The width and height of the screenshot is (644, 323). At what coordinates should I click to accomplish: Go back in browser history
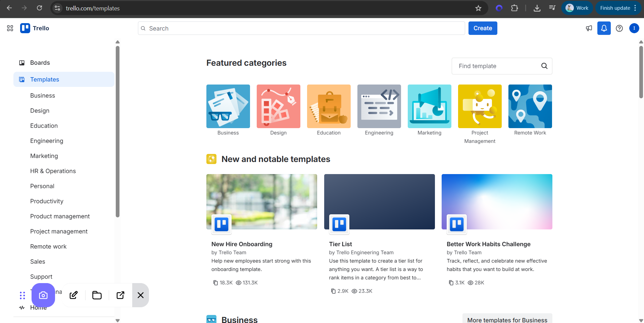[x=9, y=8]
